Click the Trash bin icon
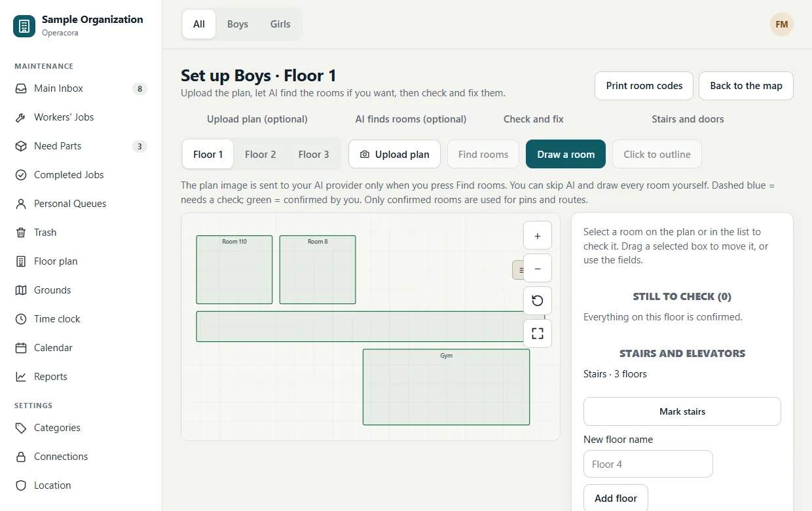812x511 pixels. coord(21,233)
